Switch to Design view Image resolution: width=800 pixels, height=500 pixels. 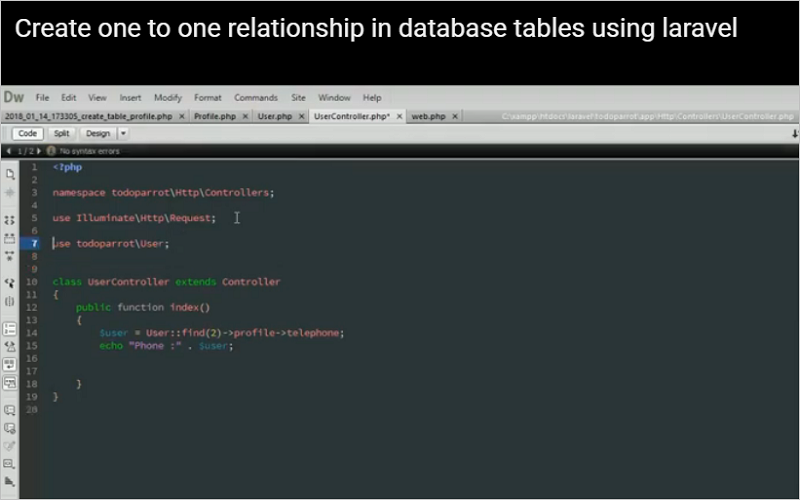(97, 133)
